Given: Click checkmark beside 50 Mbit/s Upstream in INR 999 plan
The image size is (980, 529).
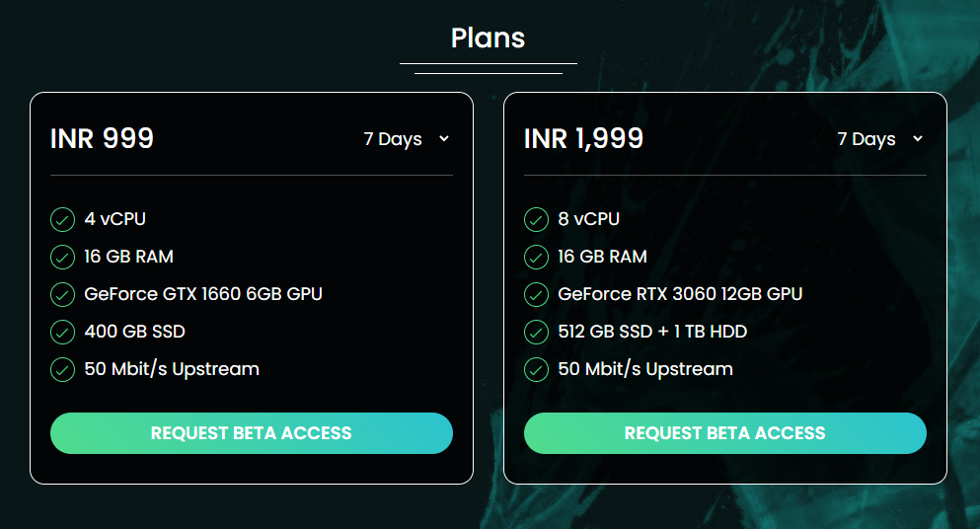Looking at the screenshot, I should coord(62,369).
